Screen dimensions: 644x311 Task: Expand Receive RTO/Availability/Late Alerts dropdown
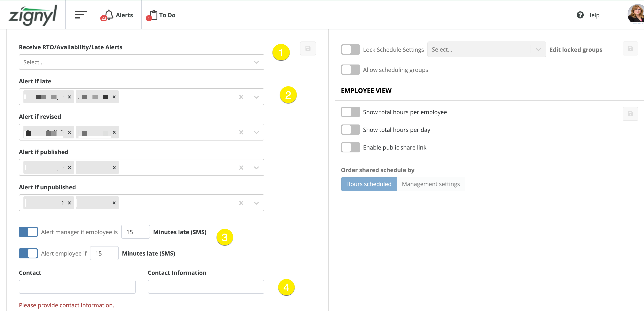(256, 62)
